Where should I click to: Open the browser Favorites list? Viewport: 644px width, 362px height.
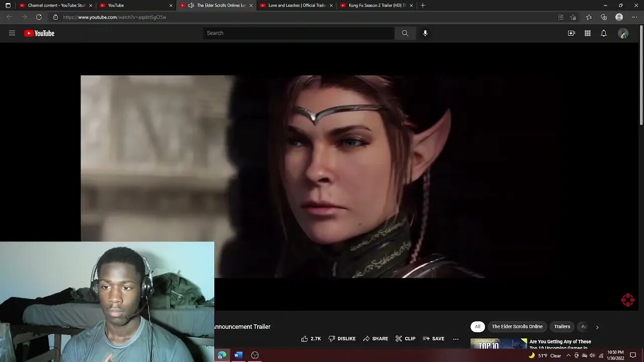(x=589, y=17)
